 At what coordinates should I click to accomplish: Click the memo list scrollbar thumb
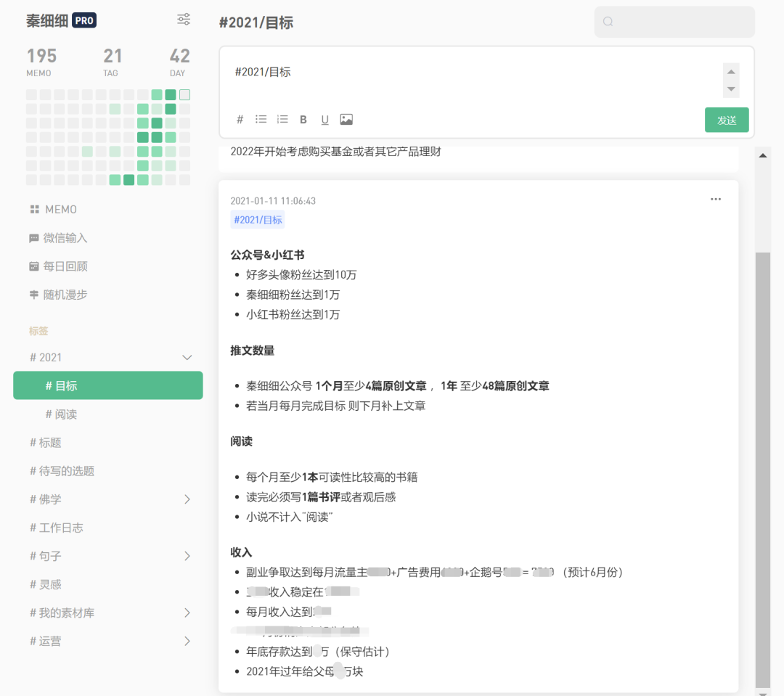click(762, 470)
